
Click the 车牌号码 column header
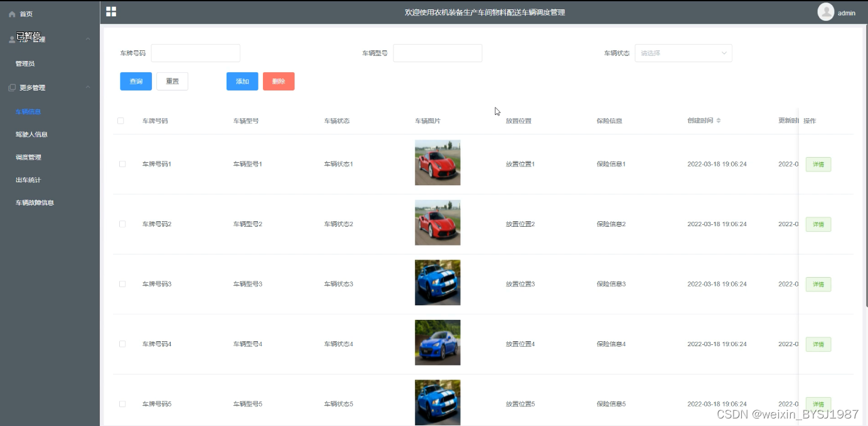click(155, 121)
